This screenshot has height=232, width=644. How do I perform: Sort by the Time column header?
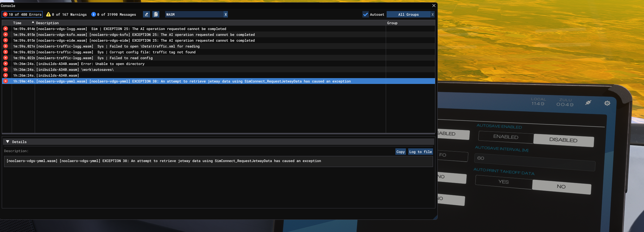(17, 23)
